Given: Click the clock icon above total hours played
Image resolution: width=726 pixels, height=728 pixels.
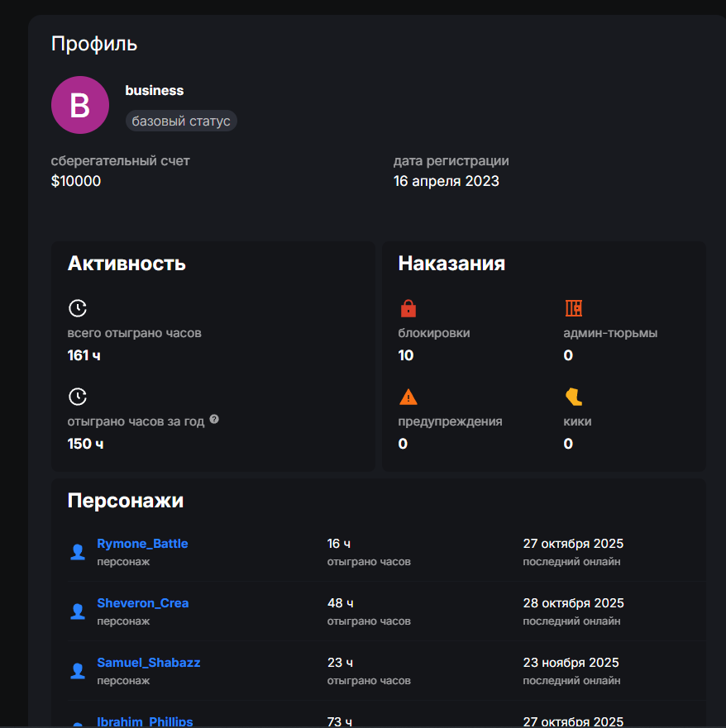Looking at the screenshot, I should point(77,308).
